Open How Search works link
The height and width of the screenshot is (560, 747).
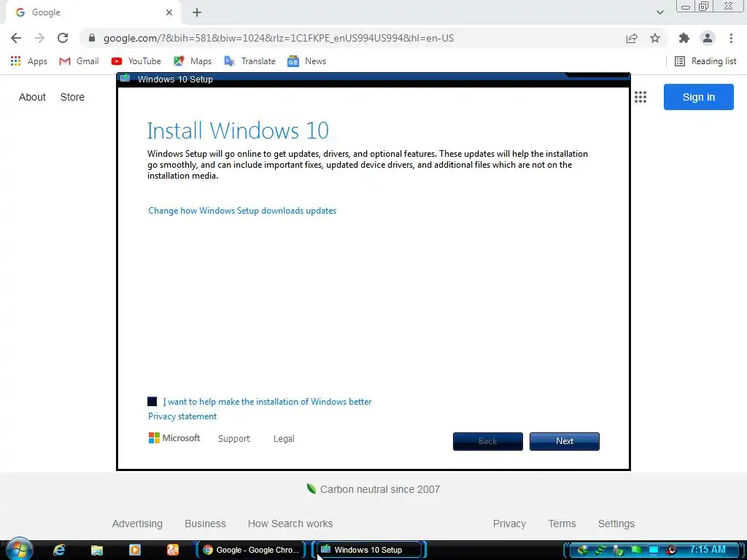(290, 524)
